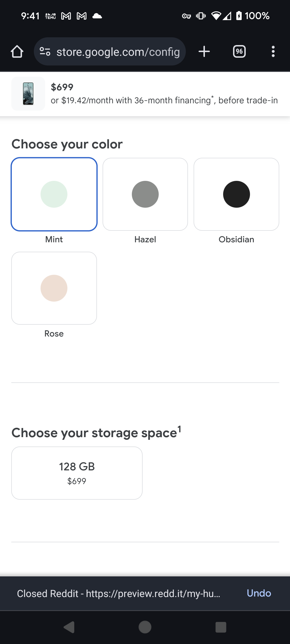Image resolution: width=290 pixels, height=644 pixels.
Task: Tap the storage space footnote superscript
Action: [179, 429]
